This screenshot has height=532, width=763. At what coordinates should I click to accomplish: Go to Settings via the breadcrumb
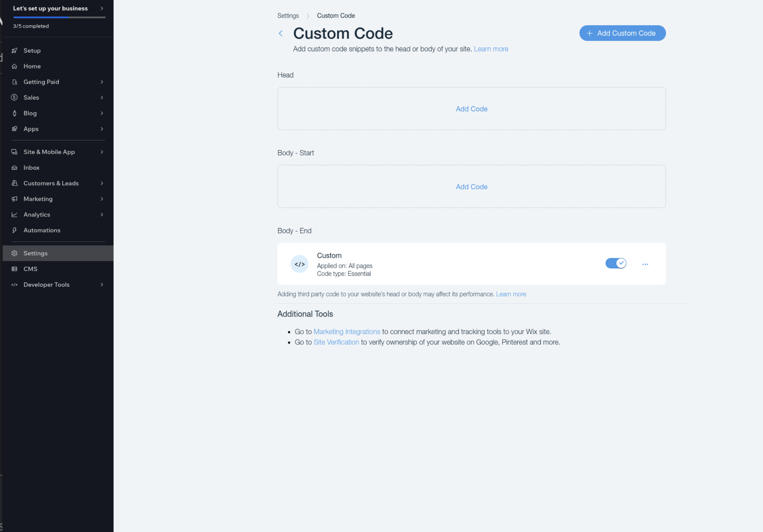(x=288, y=16)
